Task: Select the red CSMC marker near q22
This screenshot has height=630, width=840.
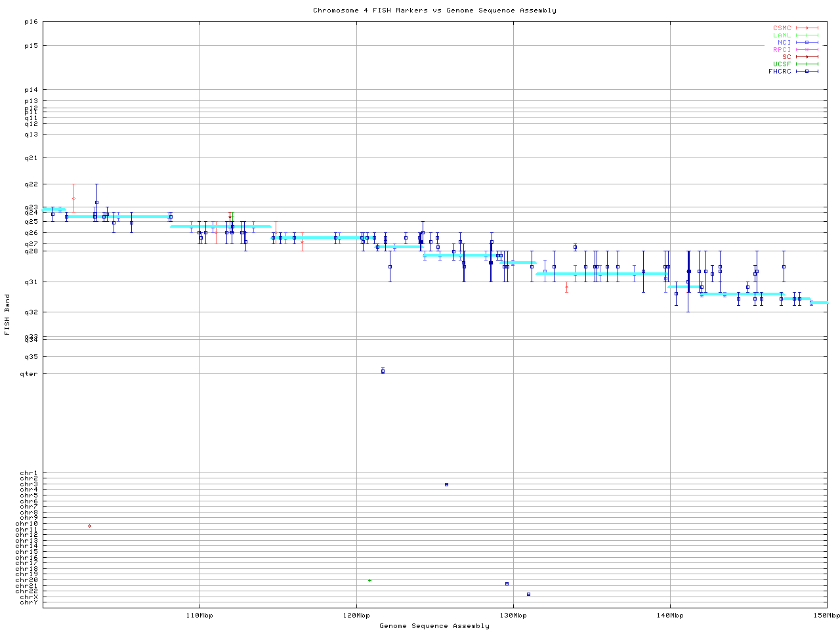Action: 73,198
